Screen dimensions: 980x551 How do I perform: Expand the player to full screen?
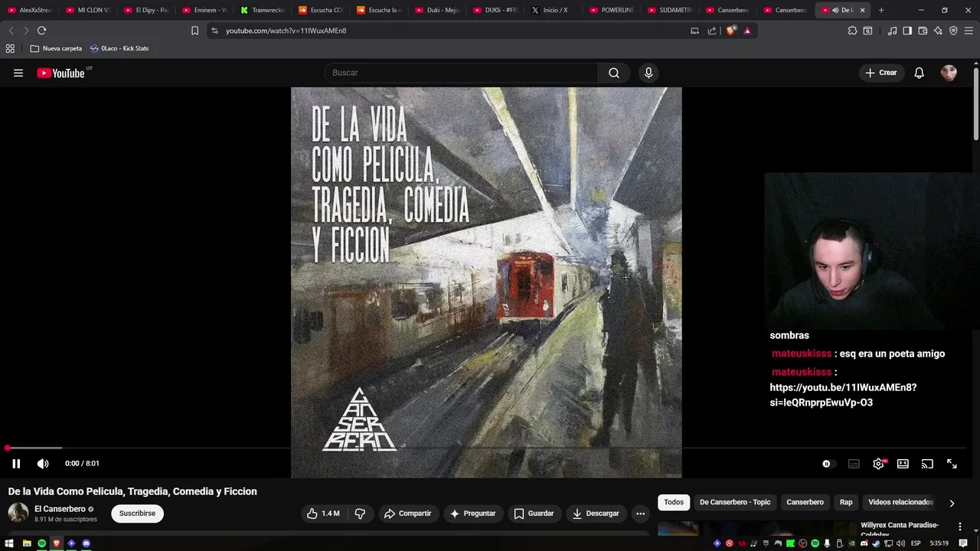[x=952, y=464]
